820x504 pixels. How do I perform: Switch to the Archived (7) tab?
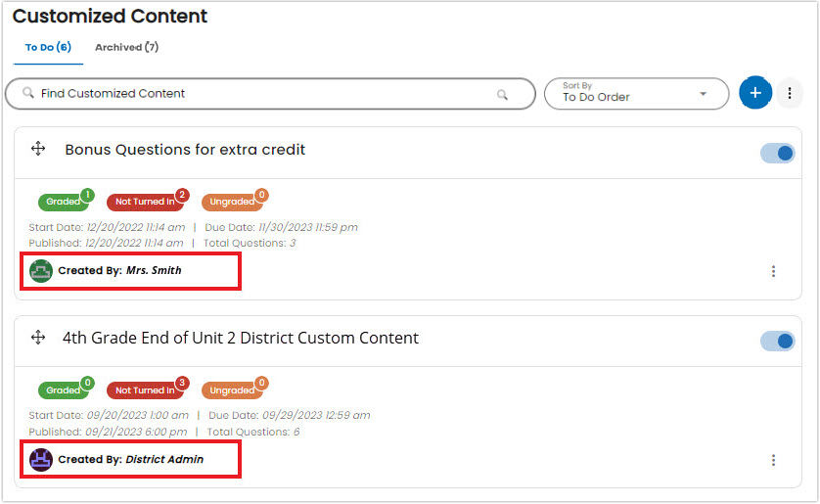pos(126,47)
